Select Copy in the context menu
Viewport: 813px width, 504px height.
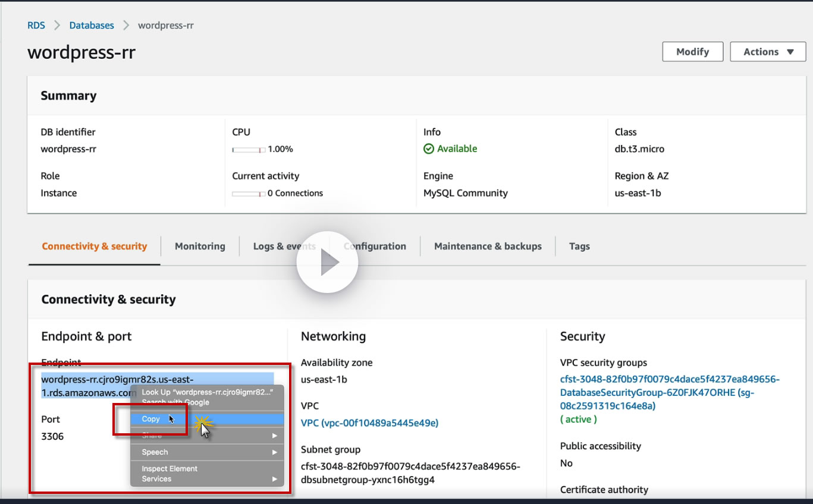point(151,419)
